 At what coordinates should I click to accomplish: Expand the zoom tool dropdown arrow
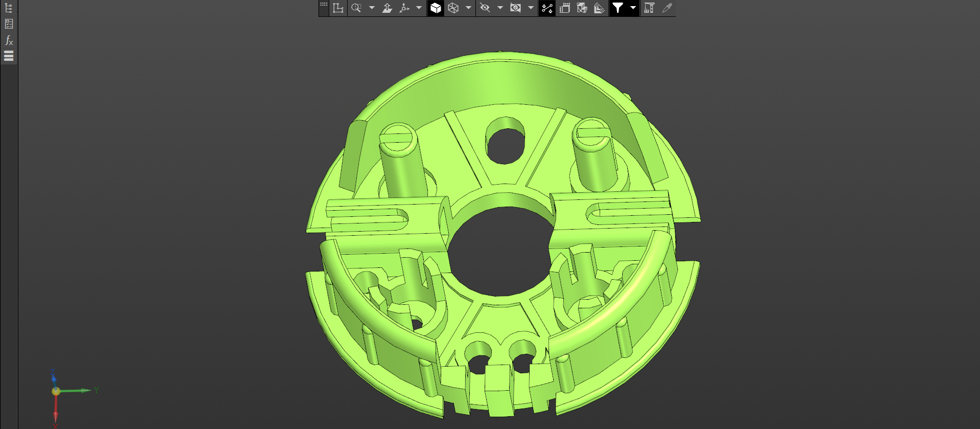372,8
